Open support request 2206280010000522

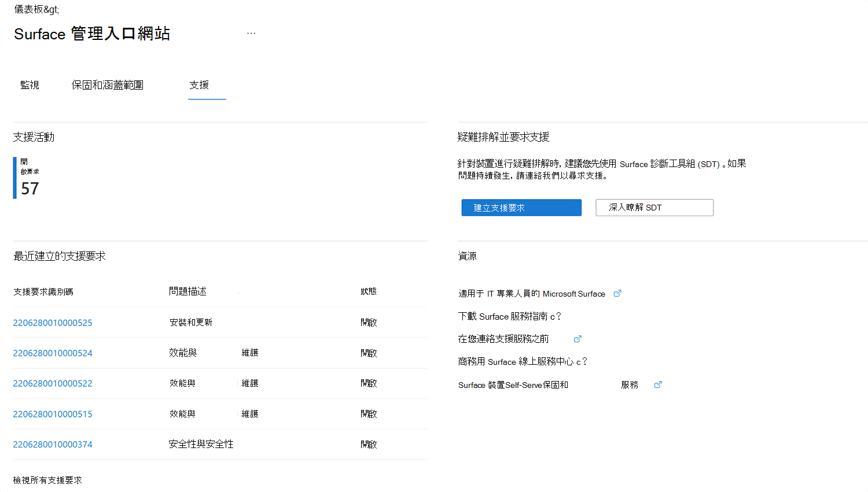[53, 383]
